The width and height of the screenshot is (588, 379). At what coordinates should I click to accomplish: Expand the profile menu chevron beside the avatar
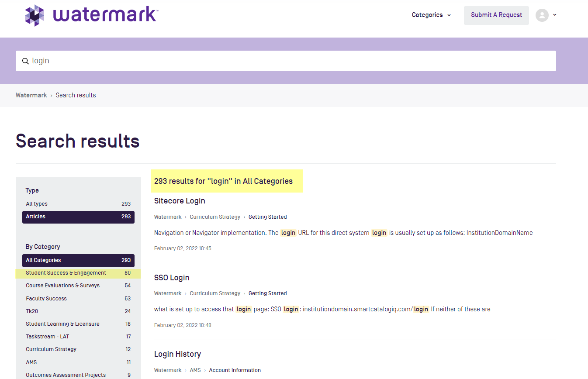[555, 15]
